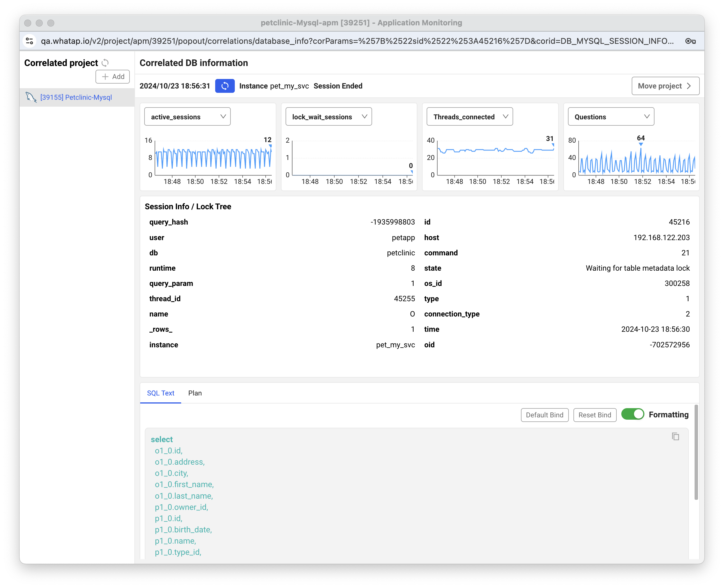Click the SQL panel vertical scrollbar
Screen dimensions: 724x588
[x=696, y=453]
